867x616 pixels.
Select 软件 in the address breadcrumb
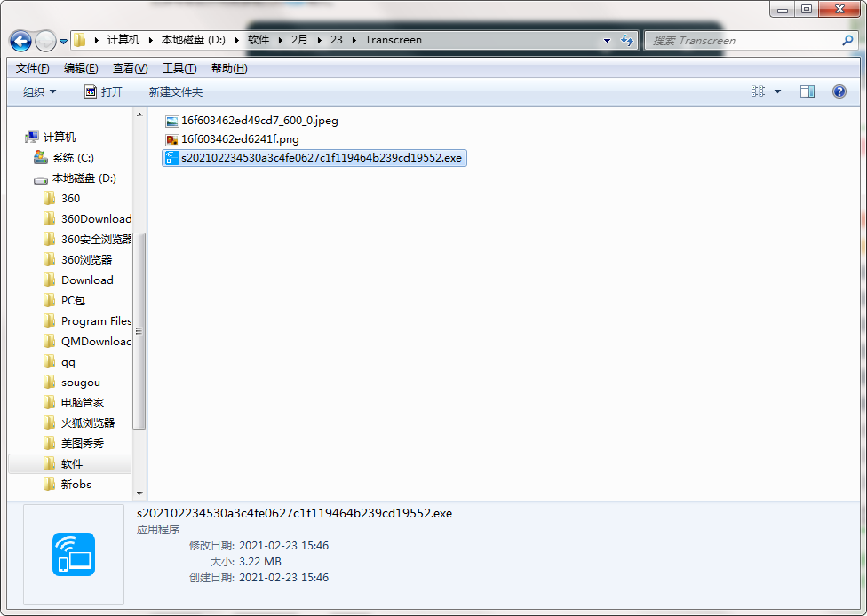pos(259,40)
